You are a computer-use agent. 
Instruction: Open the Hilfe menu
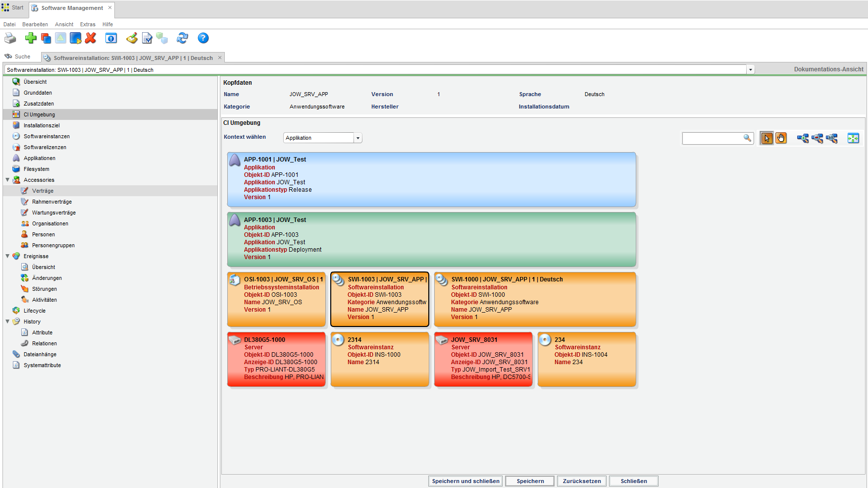pyautogui.click(x=107, y=24)
